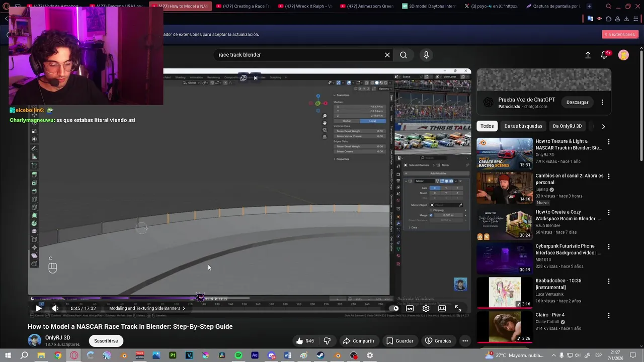Select the De tus búsquedas chip
The image size is (644, 362).
[523, 126]
